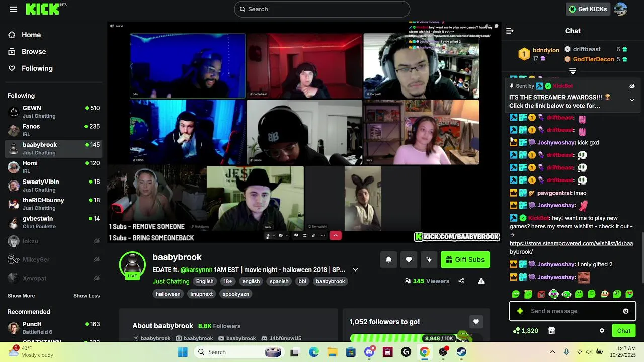Click the English tag
644x362 pixels.
coord(205,281)
